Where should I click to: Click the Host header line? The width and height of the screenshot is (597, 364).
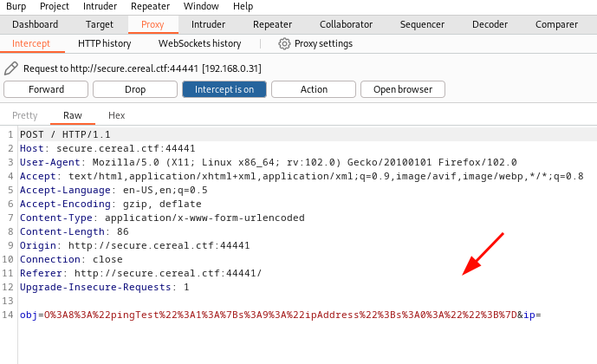tap(107, 148)
